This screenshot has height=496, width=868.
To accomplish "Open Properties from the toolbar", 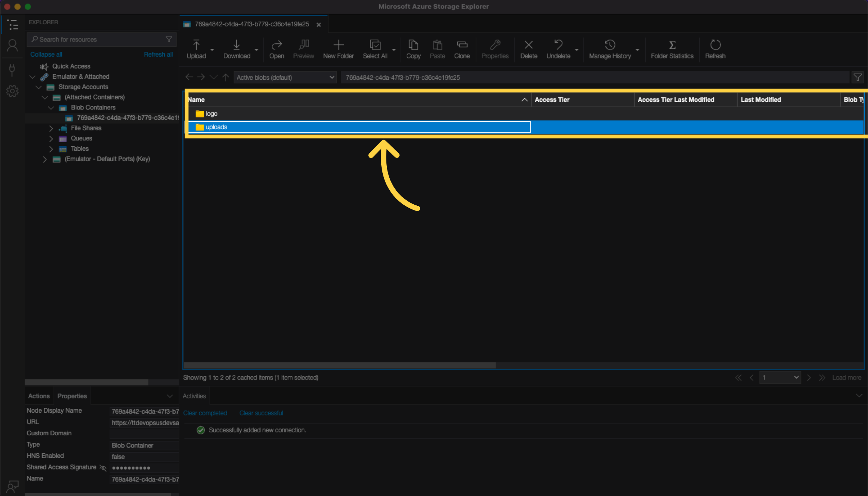I will [x=495, y=49].
